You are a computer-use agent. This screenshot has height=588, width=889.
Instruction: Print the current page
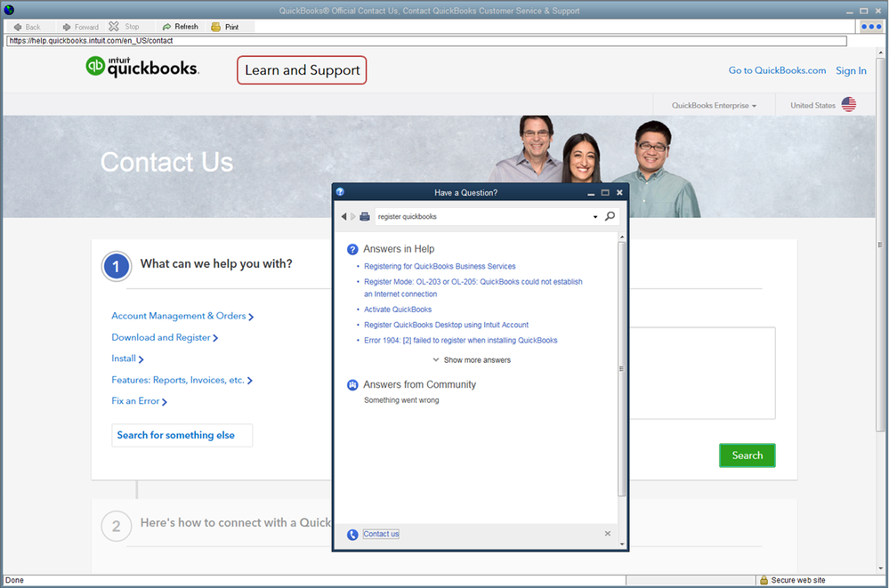[225, 27]
